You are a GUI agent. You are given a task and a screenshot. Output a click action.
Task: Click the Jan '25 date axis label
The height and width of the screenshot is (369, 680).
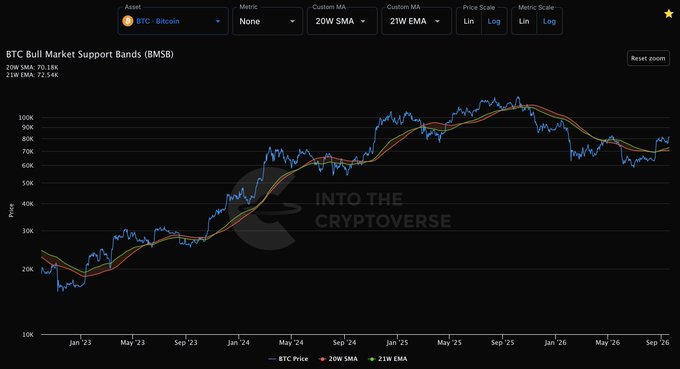(x=397, y=343)
